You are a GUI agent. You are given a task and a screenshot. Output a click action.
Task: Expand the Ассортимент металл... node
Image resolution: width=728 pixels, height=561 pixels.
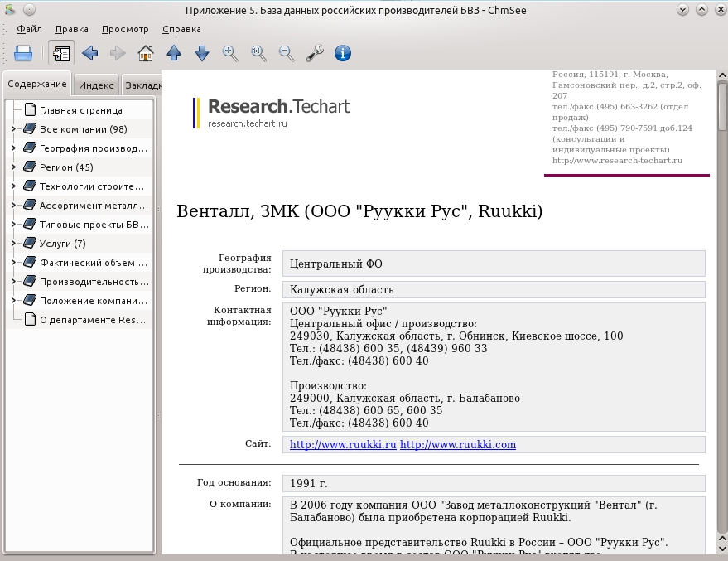(x=13, y=206)
